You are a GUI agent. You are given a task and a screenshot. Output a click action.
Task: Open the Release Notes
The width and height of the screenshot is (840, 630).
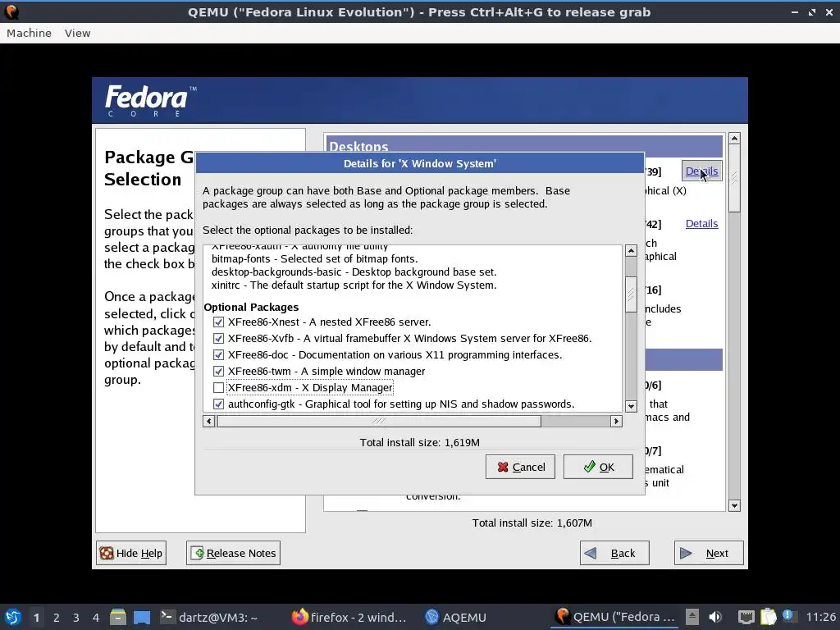click(233, 553)
